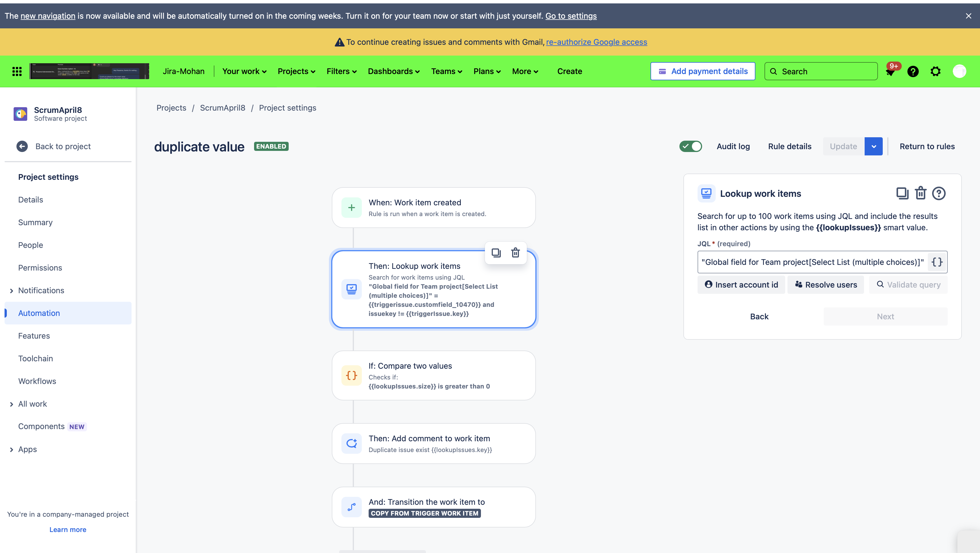980x553 pixels.
Task: Open the app switcher grid
Action: tap(17, 71)
